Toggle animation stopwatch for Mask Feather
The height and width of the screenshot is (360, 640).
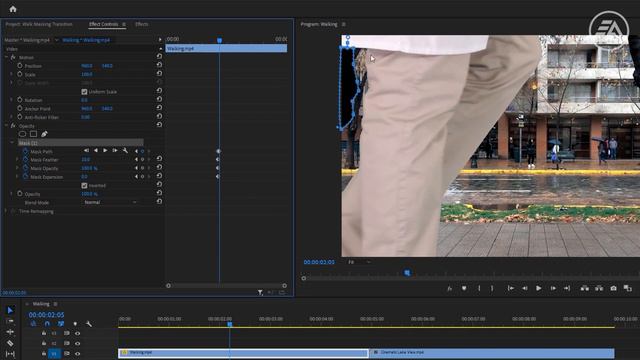[25, 159]
